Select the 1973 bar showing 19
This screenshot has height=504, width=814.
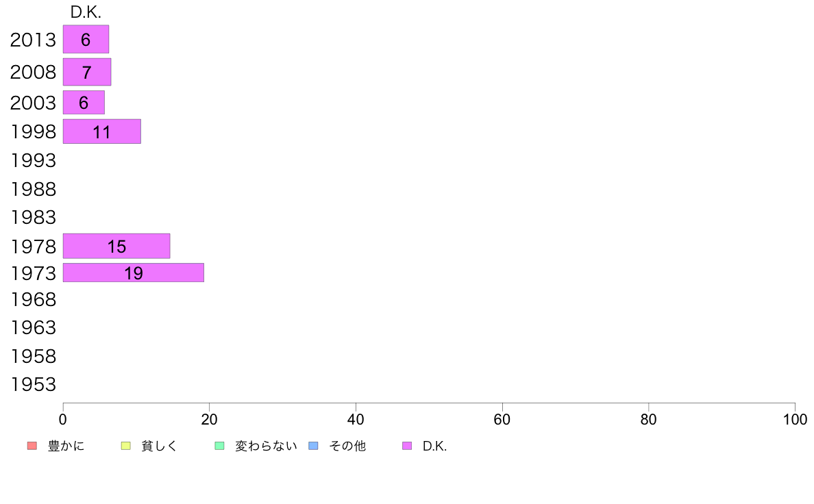(x=134, y=273)
